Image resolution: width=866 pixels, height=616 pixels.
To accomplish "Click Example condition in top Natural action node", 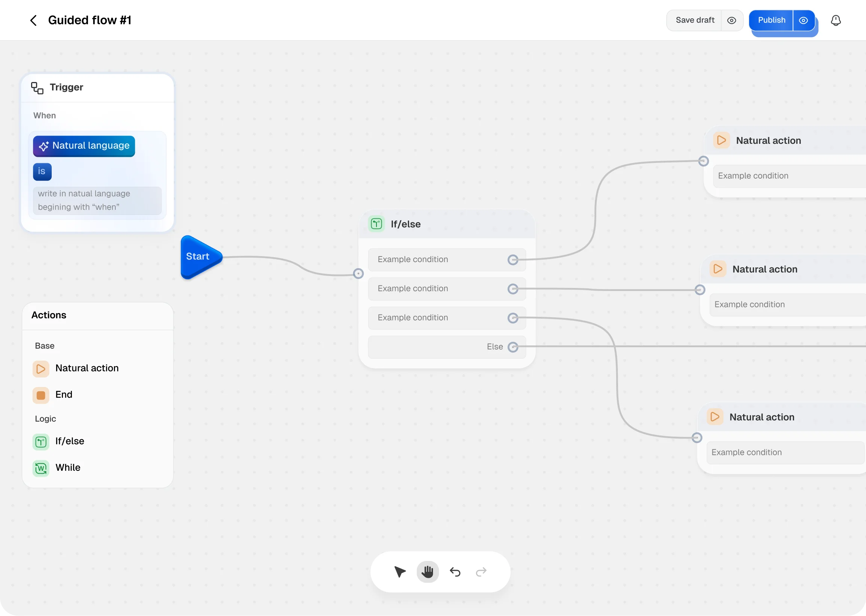I will (789, 176).
